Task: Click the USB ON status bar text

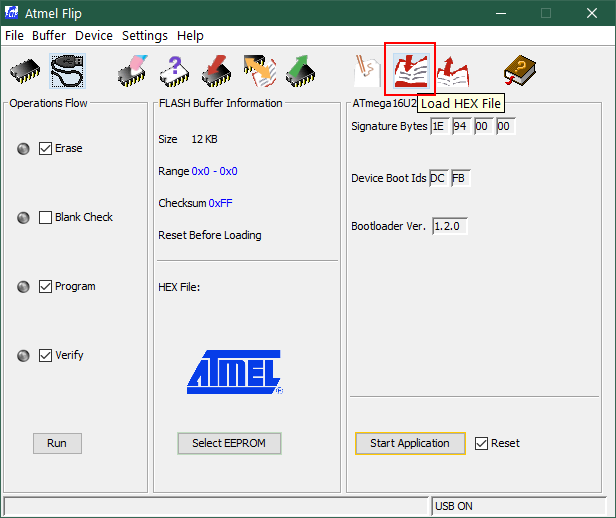Action: point(454,506)
